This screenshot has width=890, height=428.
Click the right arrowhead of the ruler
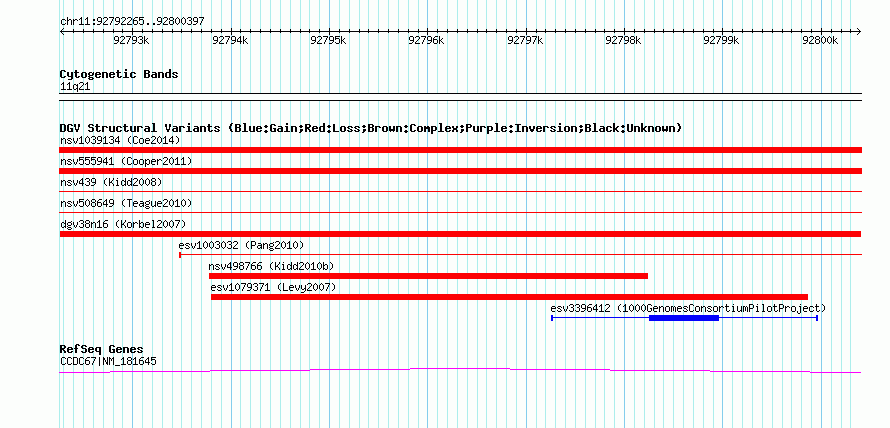tap(858, 31)
